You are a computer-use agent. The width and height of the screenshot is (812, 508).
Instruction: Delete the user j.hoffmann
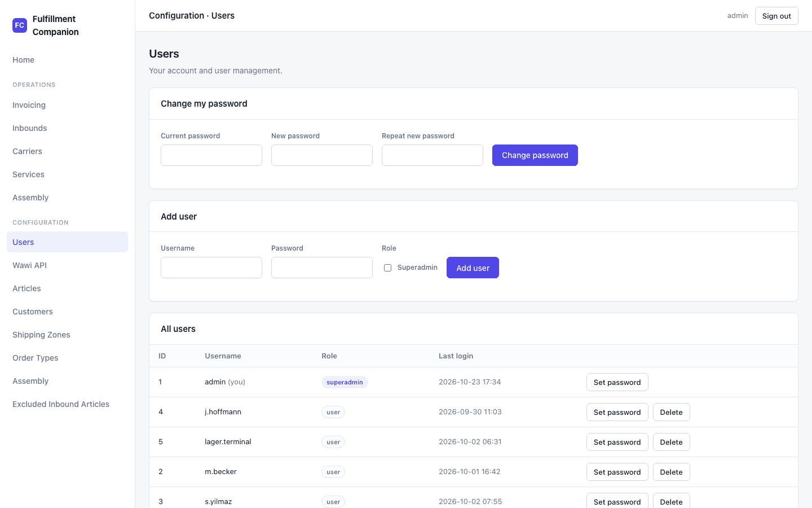point(671,412)
